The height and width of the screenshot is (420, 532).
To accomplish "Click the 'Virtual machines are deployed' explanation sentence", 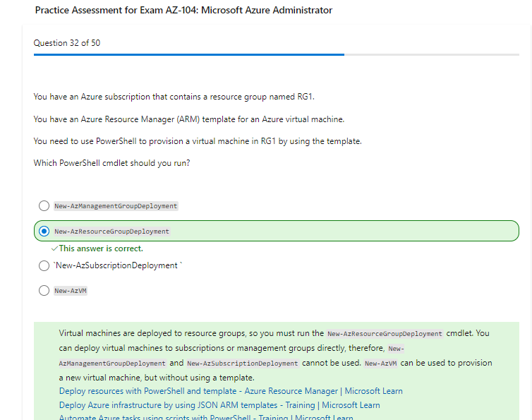I will (x=191, y=333).
